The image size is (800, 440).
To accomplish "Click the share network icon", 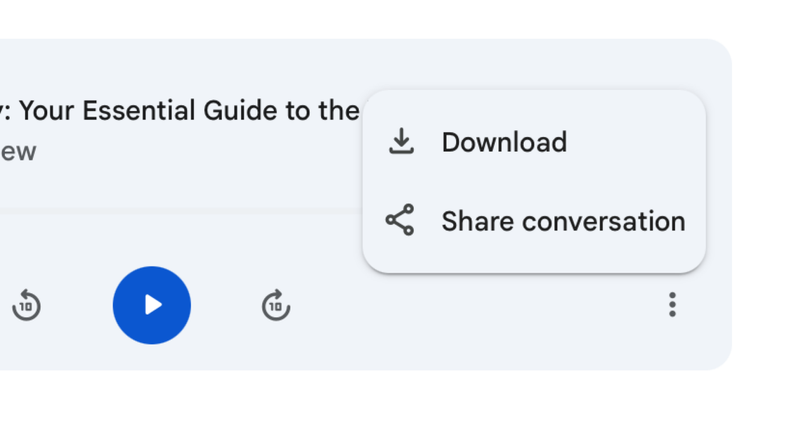I will tap(400, 221).
